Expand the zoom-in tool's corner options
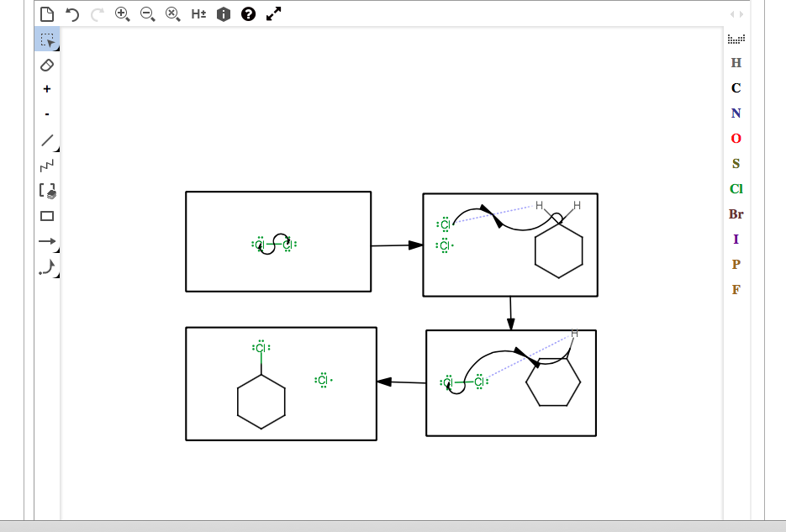This screenshot has height=532, width=786. [128, 19]
